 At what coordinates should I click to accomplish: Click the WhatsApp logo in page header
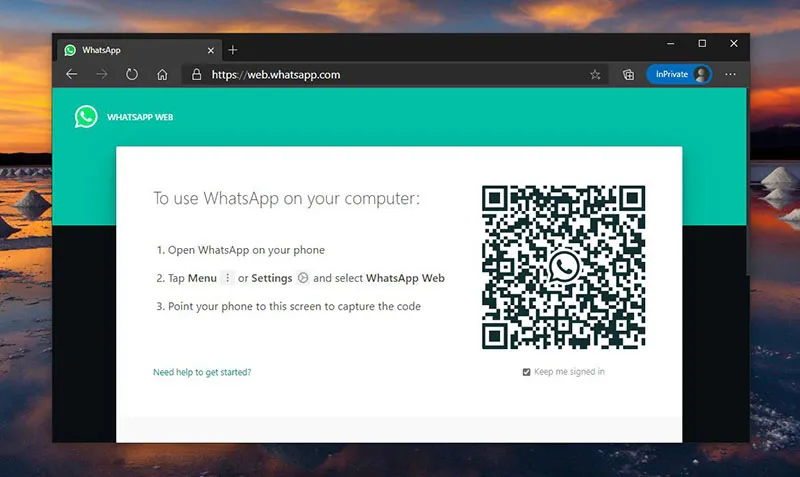pos(86,116)
